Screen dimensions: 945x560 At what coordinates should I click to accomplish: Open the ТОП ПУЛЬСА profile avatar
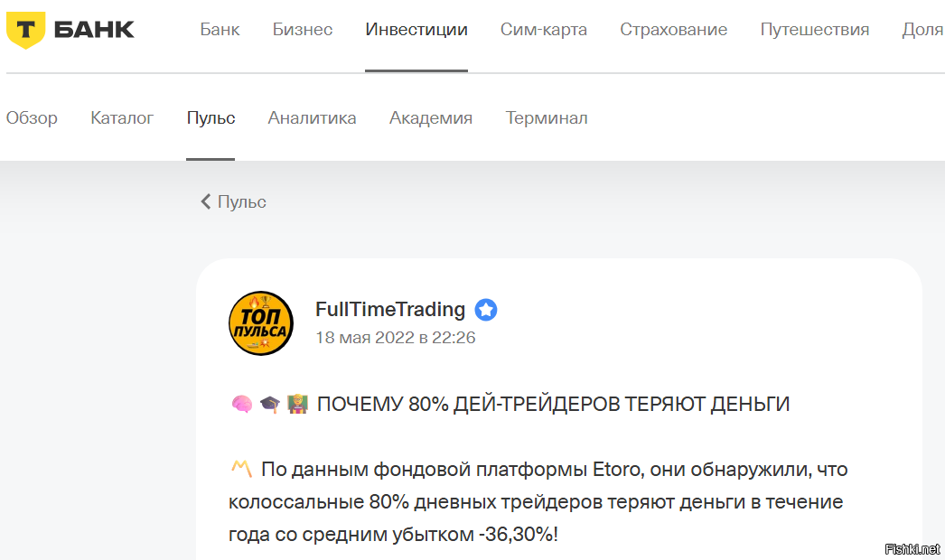pyautogui.click(x=261, y=324)
